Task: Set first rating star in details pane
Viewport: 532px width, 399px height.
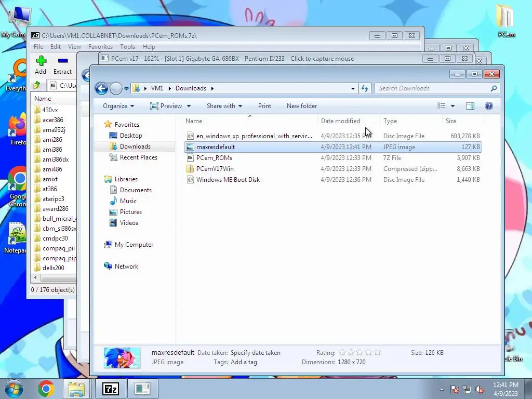Action: 342,353
